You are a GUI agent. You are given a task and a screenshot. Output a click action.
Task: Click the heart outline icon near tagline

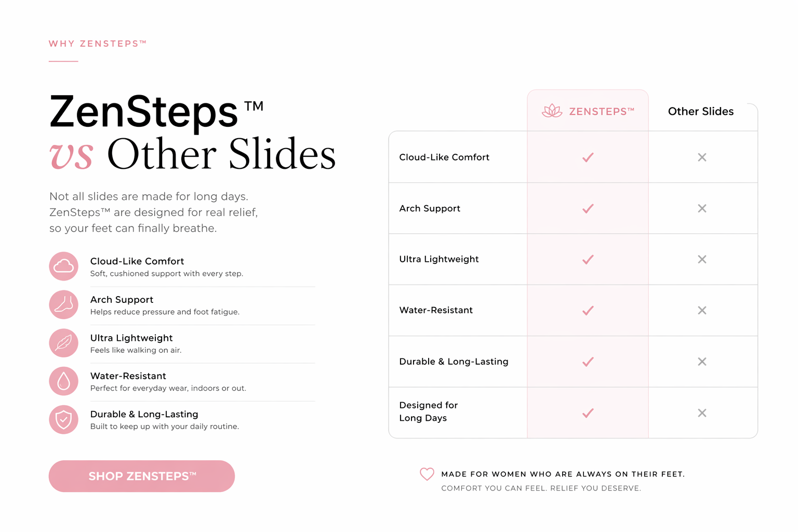pyautogui.click(x=427, y=474)
